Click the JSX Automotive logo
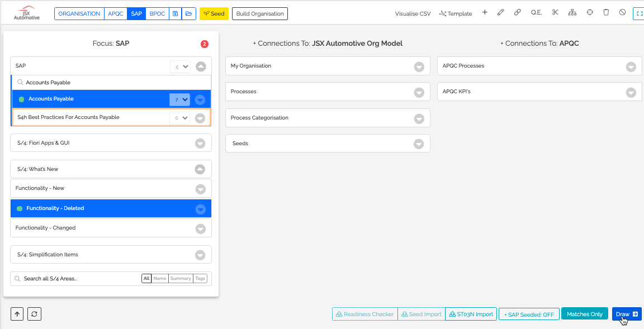 (x=27, y=13)
